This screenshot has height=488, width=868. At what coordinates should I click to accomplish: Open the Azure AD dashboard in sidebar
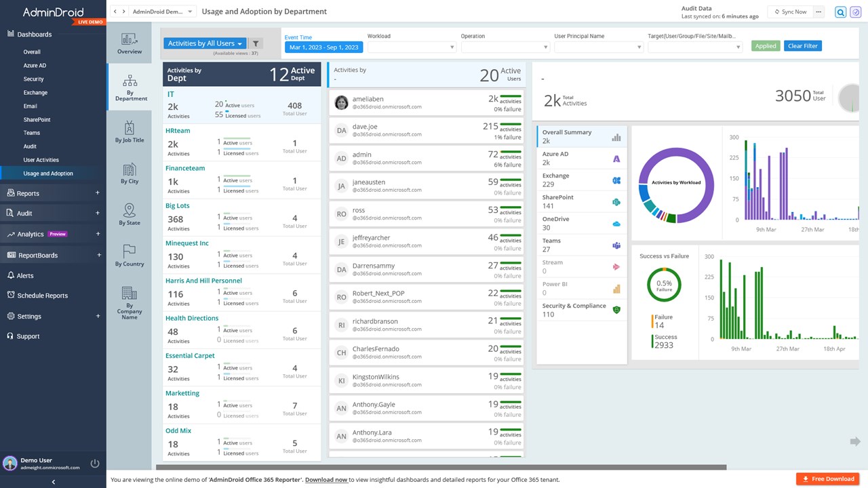tap(35, 66)
